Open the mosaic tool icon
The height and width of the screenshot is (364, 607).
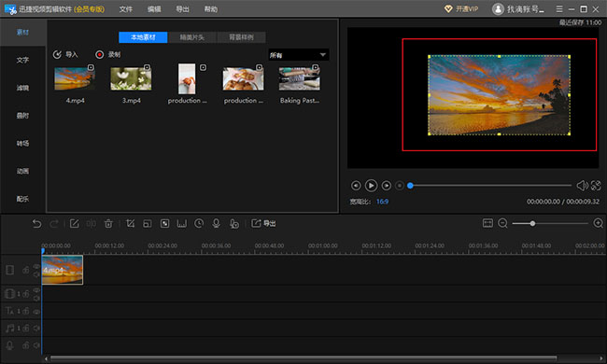click(x=165, y=224)
